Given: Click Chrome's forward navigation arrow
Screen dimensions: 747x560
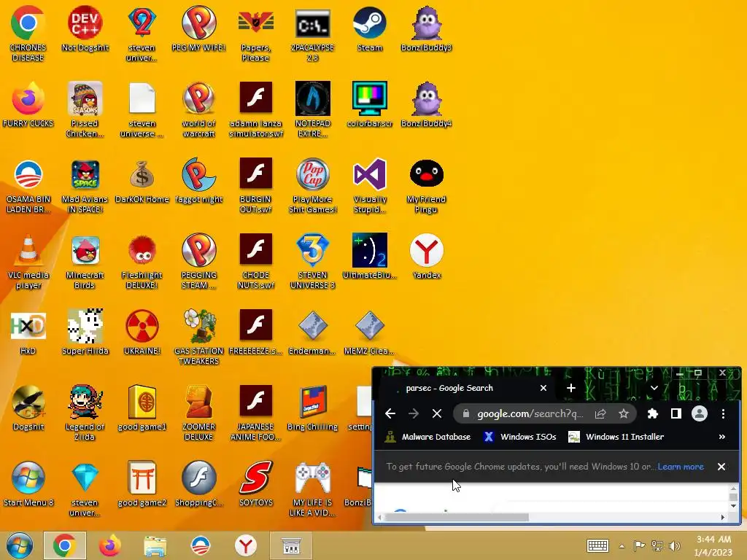Looking at the screenshot, I should (414, 414).
